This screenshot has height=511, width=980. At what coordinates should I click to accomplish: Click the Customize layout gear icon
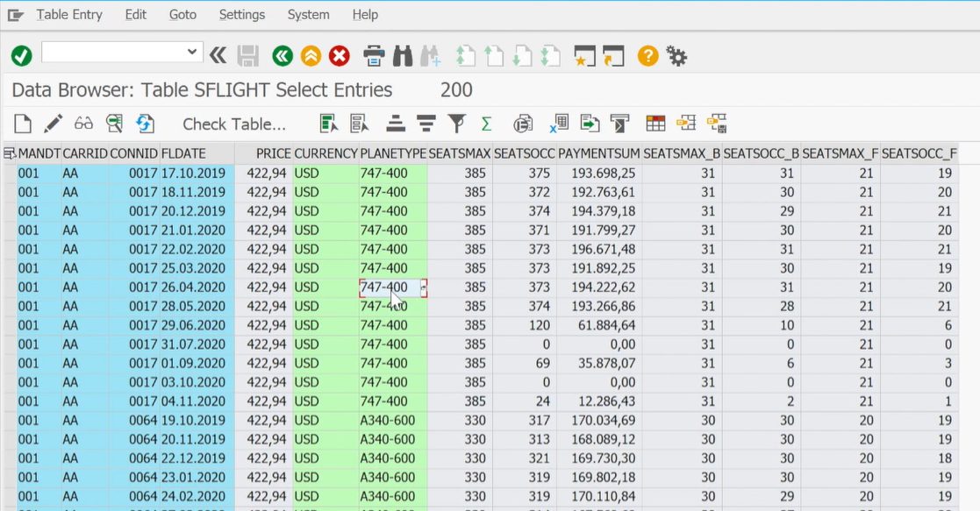(x=676, y=56)
